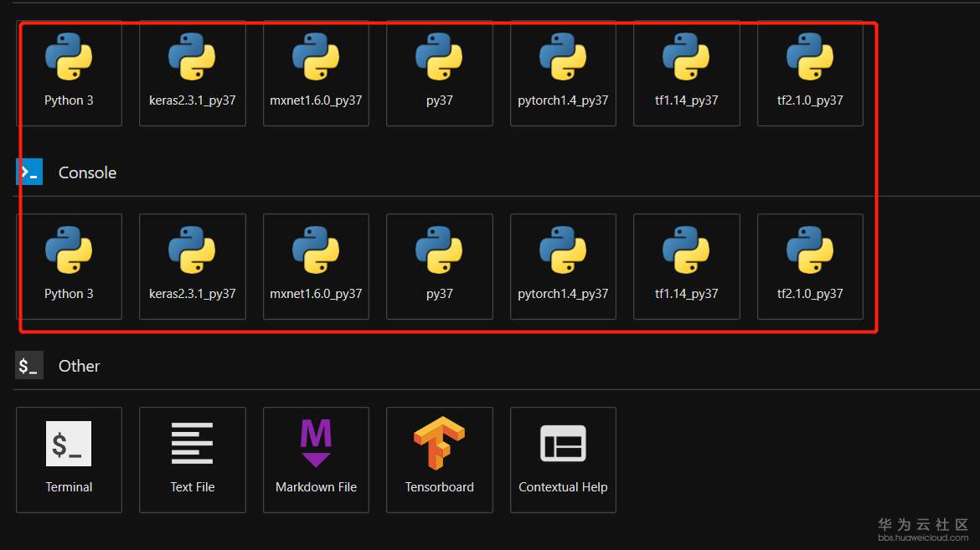Open Contextual Help panel

pos(563,460)
